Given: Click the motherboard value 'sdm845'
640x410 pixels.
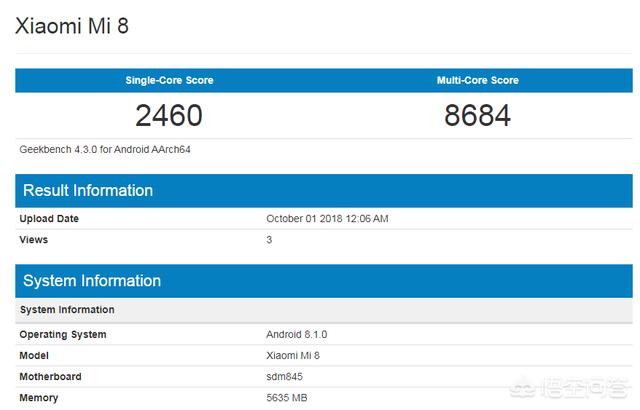Looking at the screenshot, I should point(284,377).
